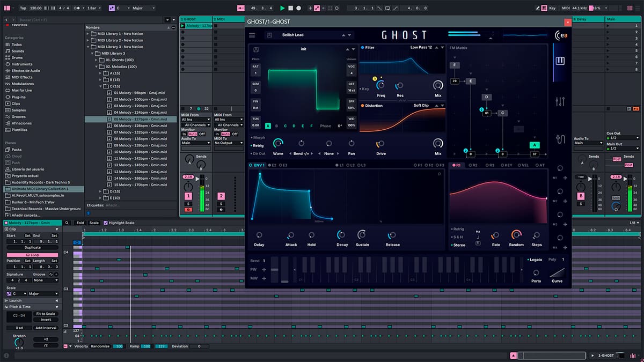Viewport: 644px width, 362px height.
Task: Expand the D (15) folder
Action: pyautogui.click(x=101, y=191)
